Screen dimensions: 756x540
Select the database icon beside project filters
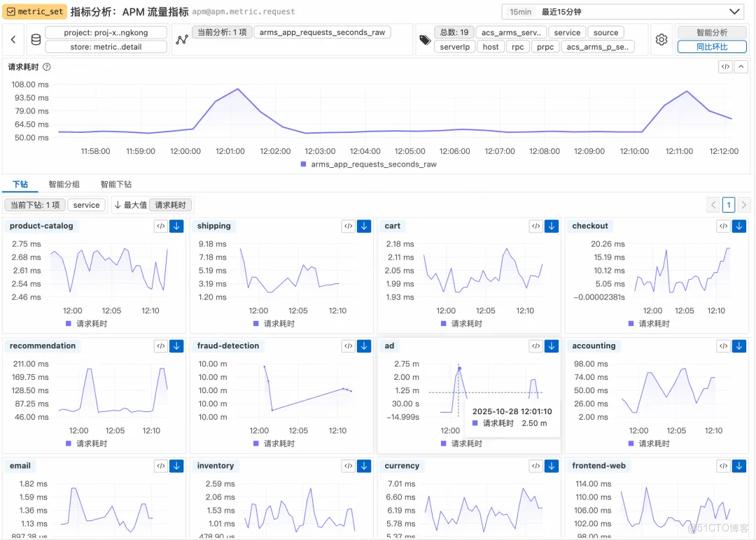coord(36,39)
